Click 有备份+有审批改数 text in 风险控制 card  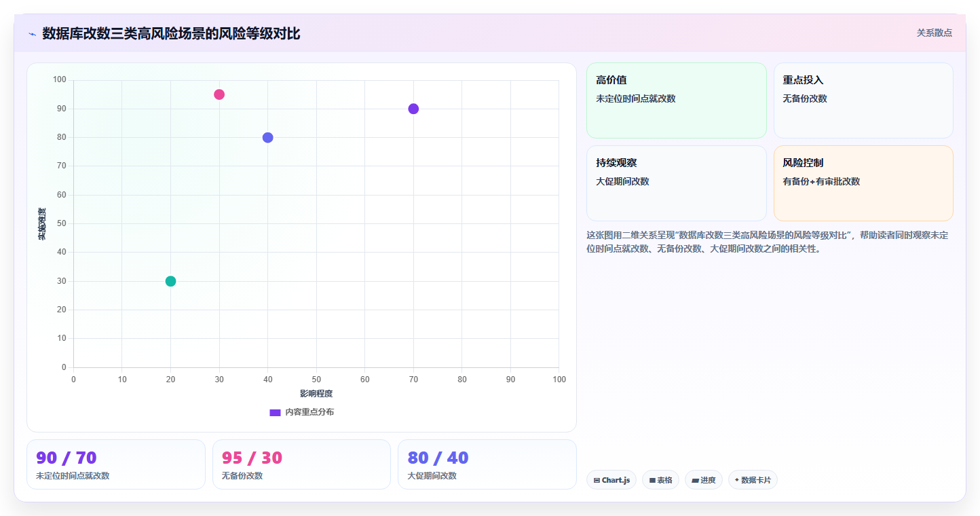821,181
